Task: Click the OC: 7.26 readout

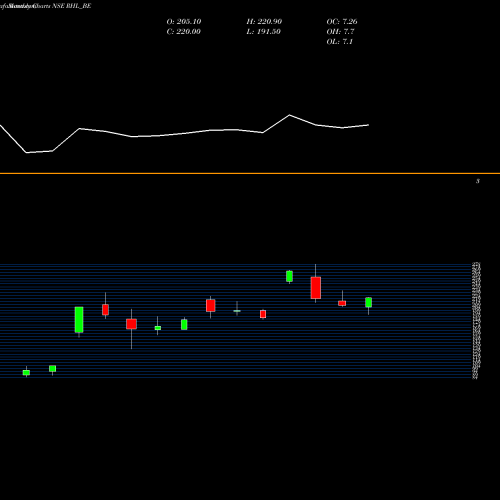Action: pyautogui.click(x=342, y=22)
